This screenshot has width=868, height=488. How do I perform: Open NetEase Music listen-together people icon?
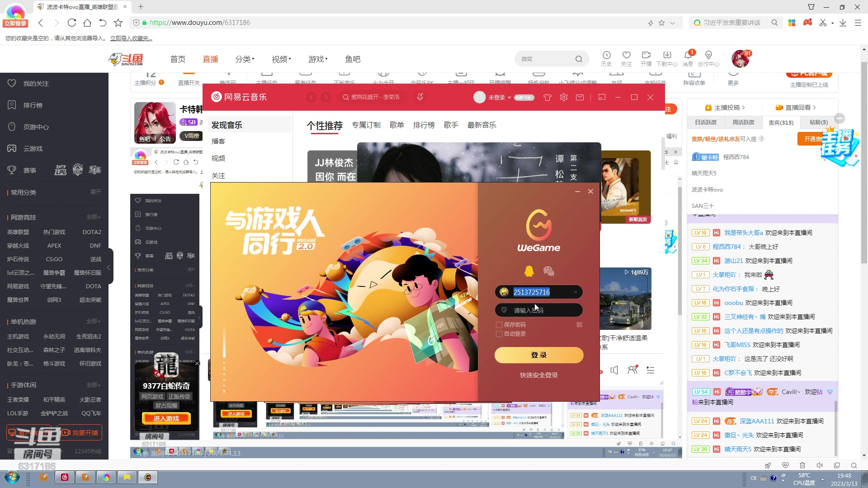click(x=632, y=370)
